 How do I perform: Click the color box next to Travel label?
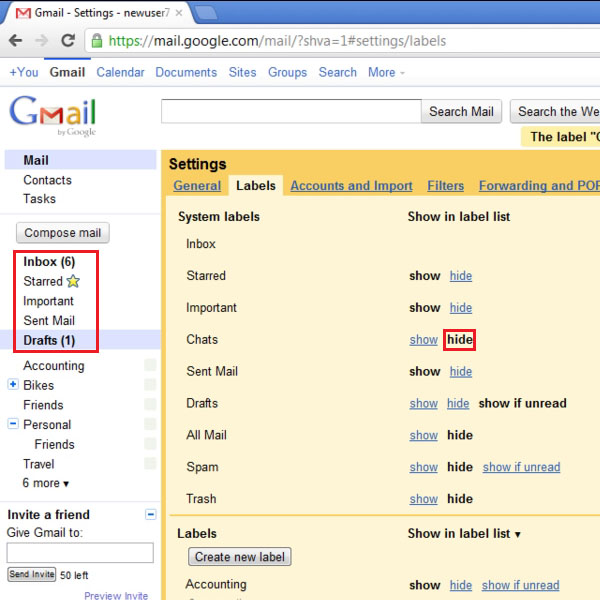click(150, 463)
